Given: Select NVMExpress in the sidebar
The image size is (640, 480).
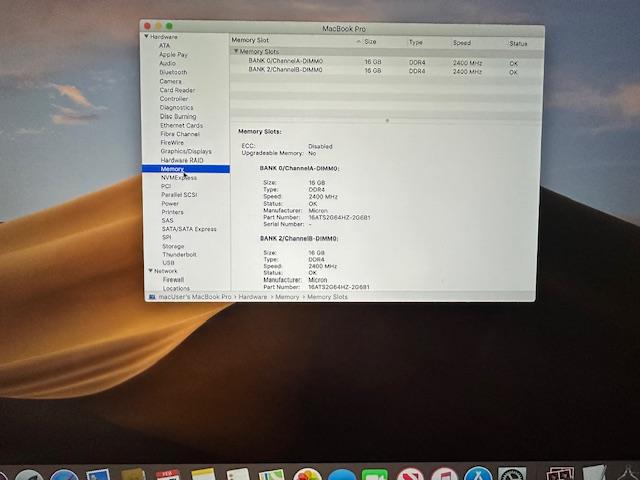Looking at the screenshot, I should tap(179, 178).
